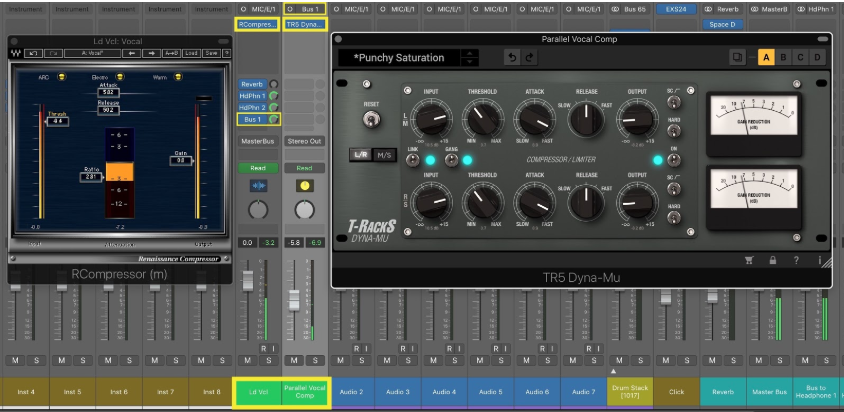This screenshot has width=844, height=412.
Task: Select Dyna-Mu preset slot C
Action: tap(800, 57)
